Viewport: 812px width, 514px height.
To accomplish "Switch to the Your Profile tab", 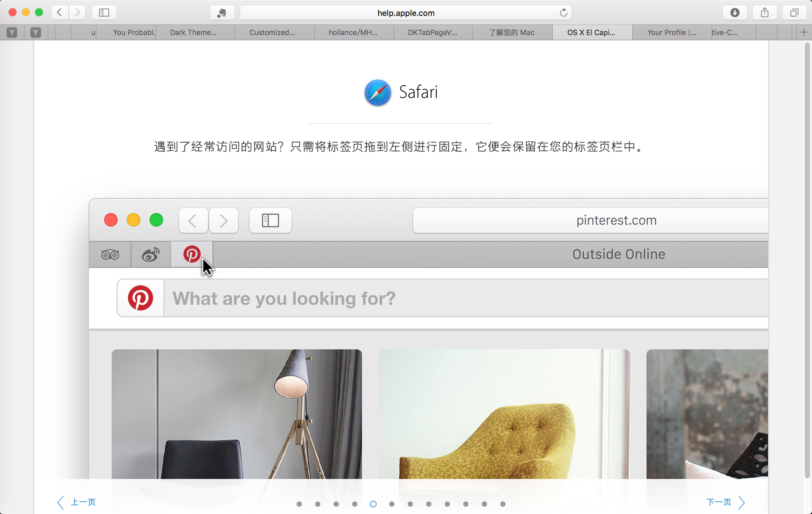I will pos(671,32).
